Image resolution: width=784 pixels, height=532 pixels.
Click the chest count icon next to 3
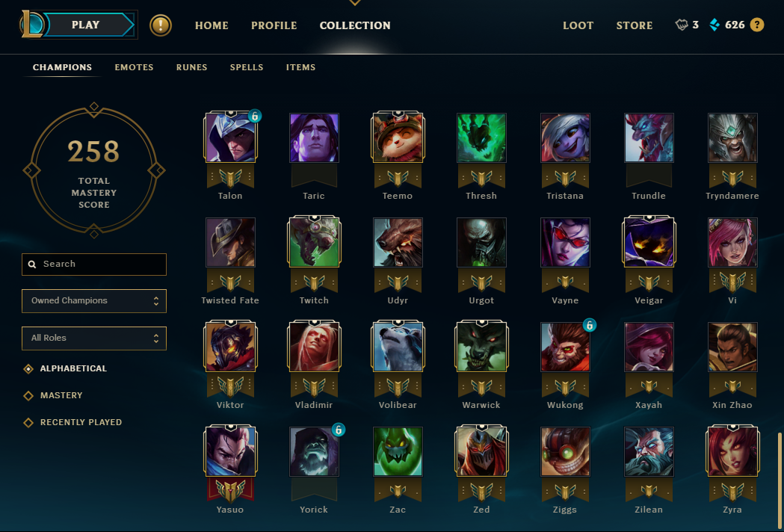point(682,25)
